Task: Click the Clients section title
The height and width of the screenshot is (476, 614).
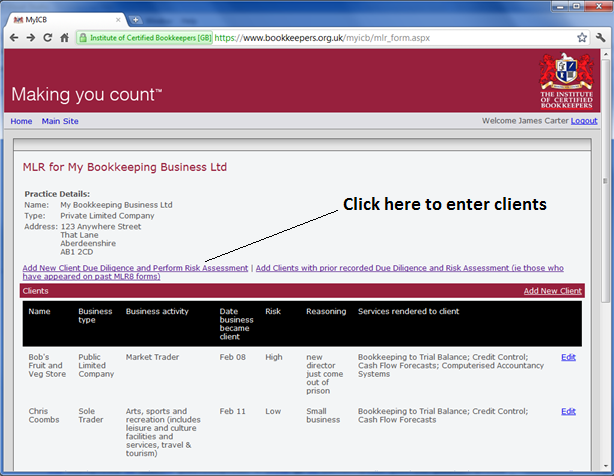Action: click(35, 291)
